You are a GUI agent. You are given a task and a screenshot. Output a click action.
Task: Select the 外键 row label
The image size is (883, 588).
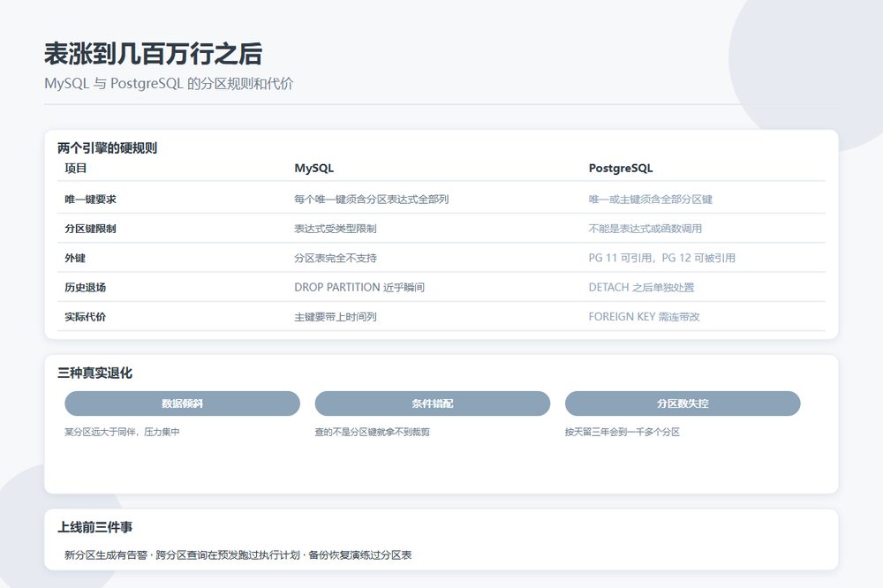[75, 258]
